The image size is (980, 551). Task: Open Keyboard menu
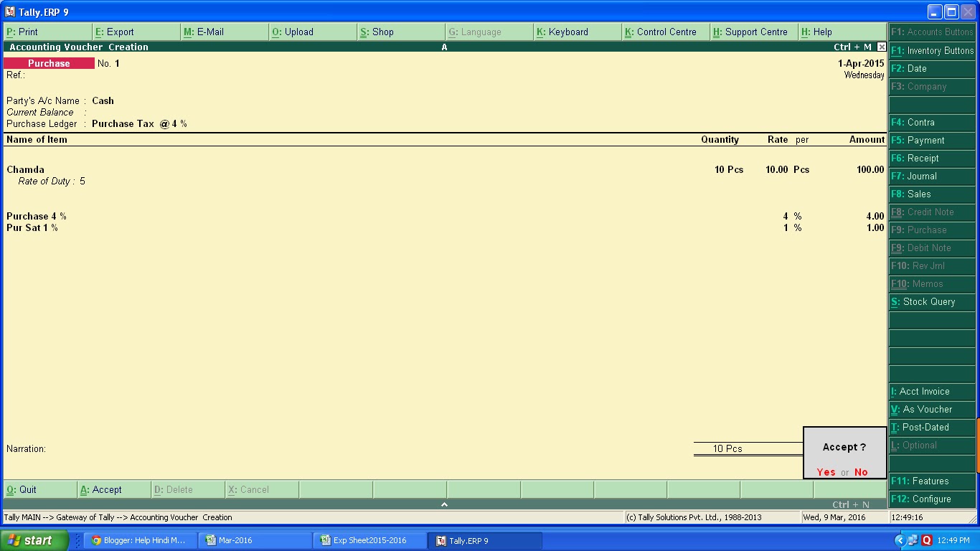tap(578, 32)
